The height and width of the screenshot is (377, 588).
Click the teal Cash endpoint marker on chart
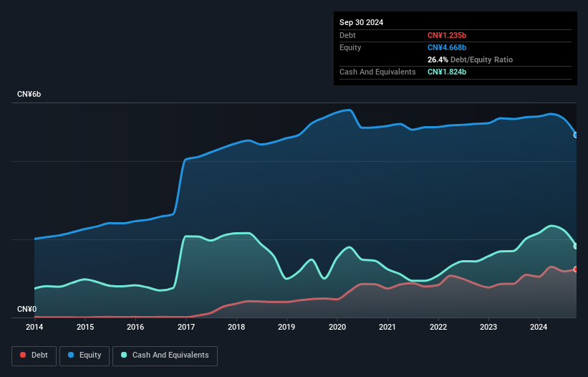576,246
